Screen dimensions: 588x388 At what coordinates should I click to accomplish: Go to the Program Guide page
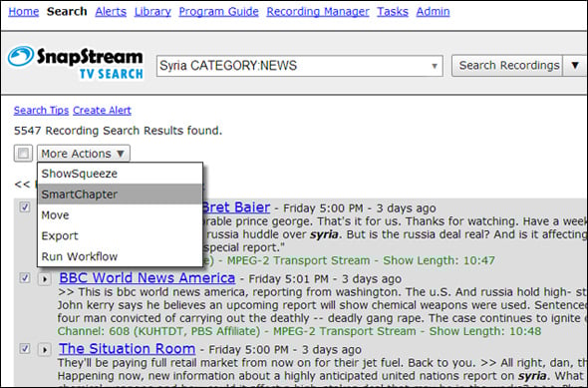pyautogui.click(x=218, y=12)
